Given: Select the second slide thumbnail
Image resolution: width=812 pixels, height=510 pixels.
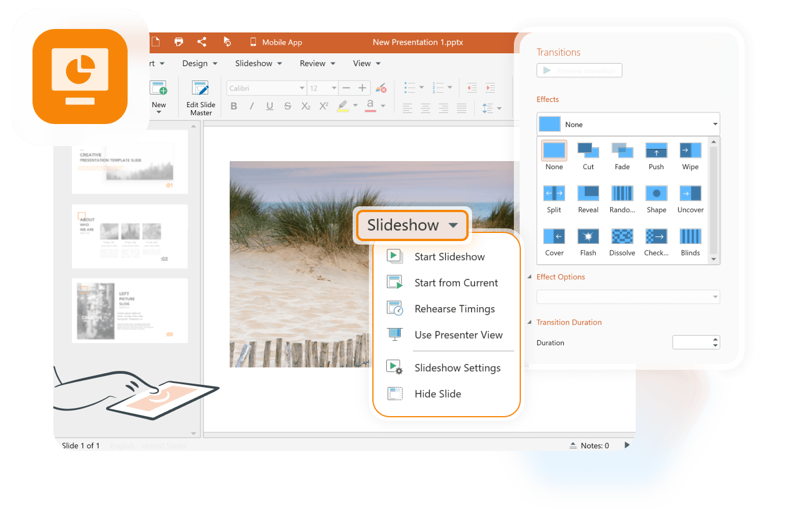Looking at the screenshot, I should pos(130,236).
